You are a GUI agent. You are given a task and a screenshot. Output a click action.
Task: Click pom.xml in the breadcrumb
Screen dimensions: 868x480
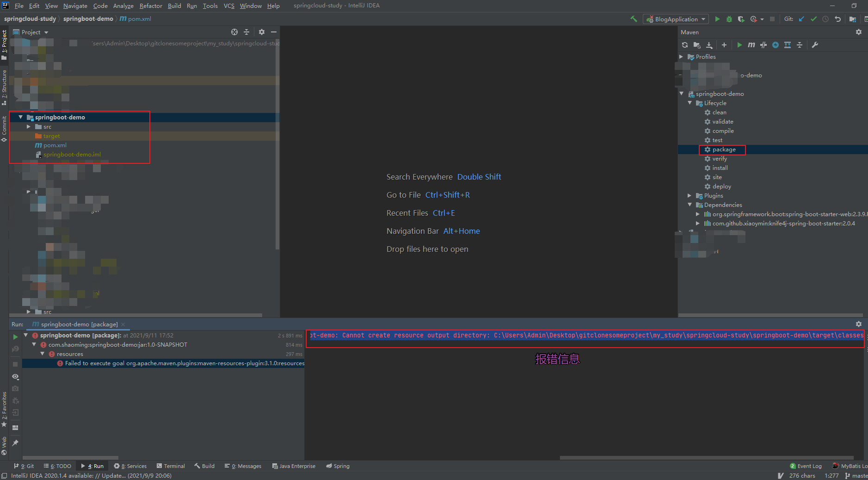coord(135,19)
